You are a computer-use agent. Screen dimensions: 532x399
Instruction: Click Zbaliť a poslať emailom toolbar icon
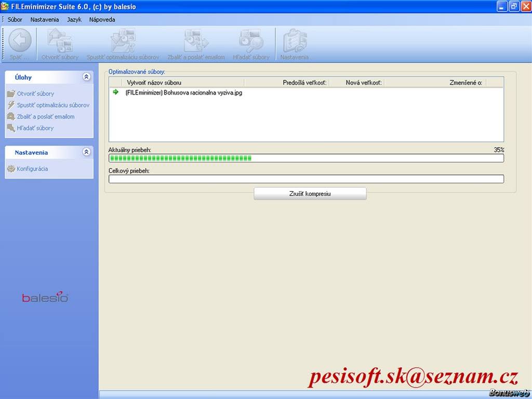pyautogui.click(x=196, y=41)
